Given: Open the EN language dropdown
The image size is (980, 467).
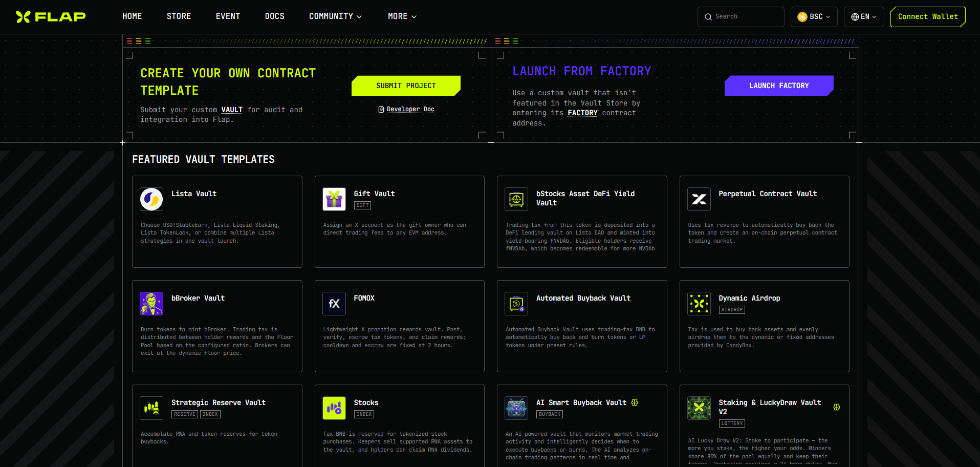Looking at the screenshot, I should click(x=864, y=17).
